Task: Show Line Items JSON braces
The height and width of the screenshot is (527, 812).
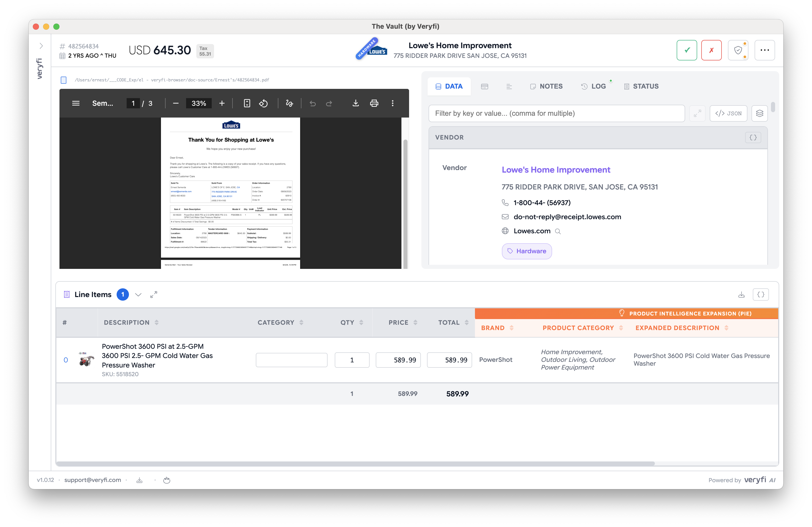Action: [x=760, y=295]
